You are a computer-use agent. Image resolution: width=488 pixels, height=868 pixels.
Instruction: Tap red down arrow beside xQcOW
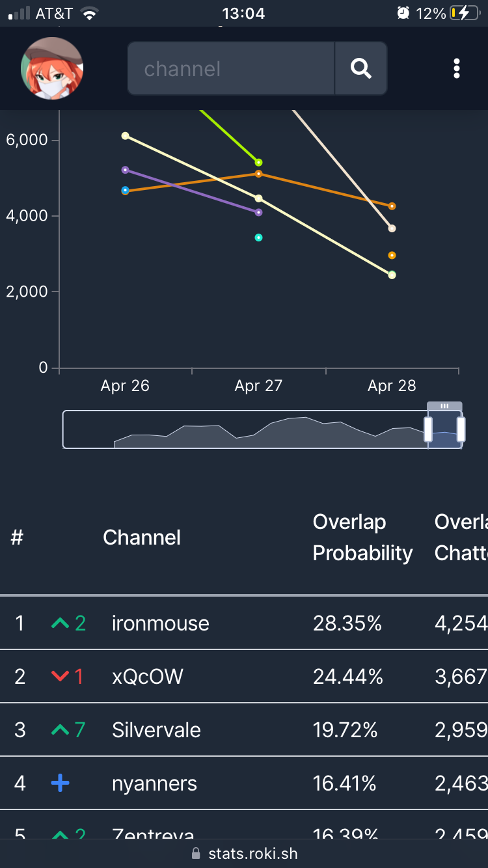pos(60,677)
